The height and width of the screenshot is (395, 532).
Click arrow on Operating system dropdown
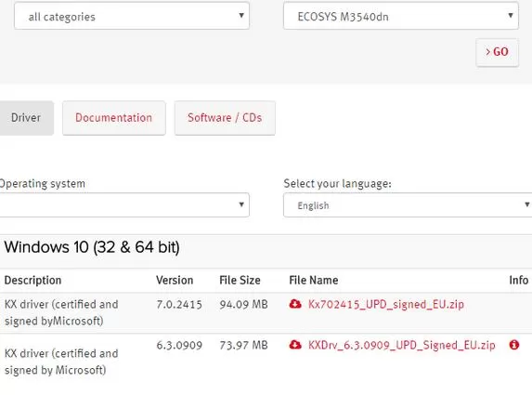pos(241,204)
